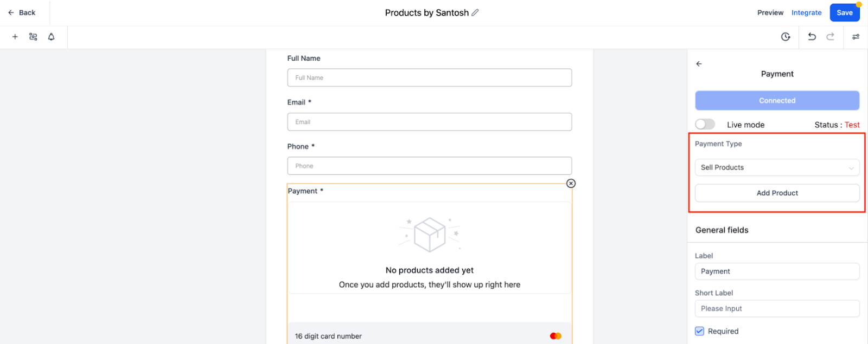
Task: Open version history clock icon
Action: (786, 37)
